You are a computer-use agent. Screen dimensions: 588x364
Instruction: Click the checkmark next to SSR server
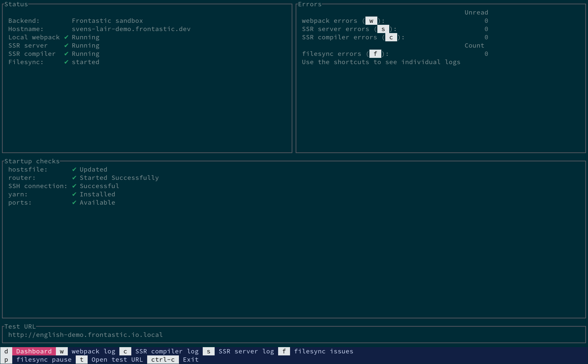pos(66,45)
